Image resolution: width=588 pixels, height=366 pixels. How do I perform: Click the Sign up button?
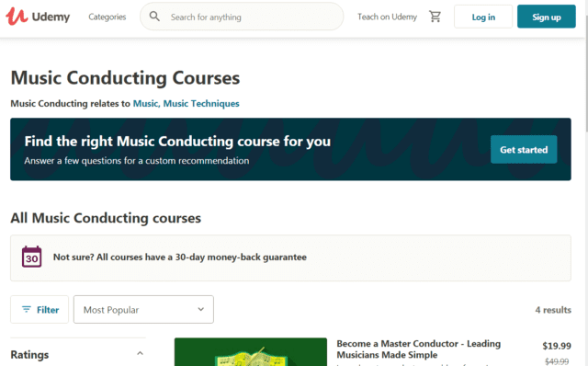[547, 17]
